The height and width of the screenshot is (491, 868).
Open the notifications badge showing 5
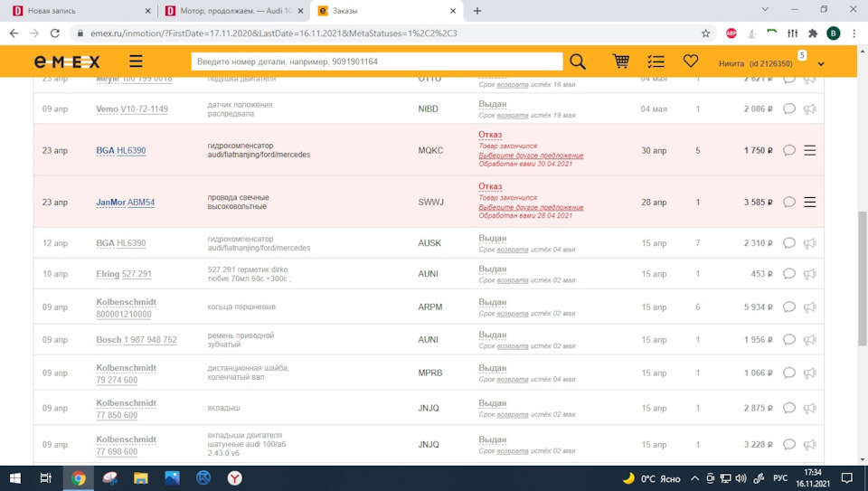pyautogui.click(x=802, y=55)
